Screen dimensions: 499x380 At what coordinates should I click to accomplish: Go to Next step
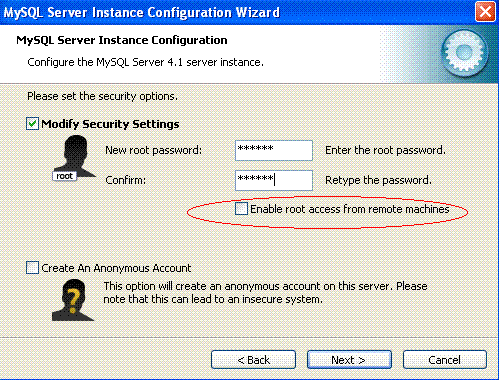(x=349, y=360)
